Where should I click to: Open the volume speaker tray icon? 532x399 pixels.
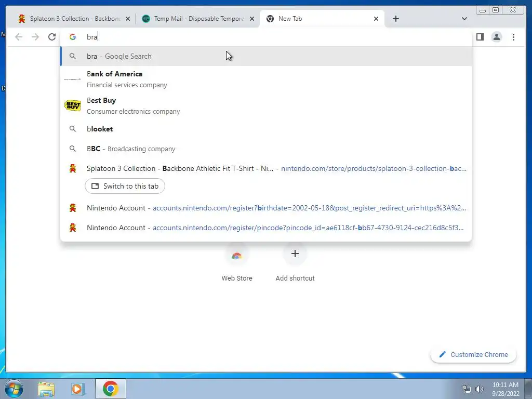click(x=479, y=389)
